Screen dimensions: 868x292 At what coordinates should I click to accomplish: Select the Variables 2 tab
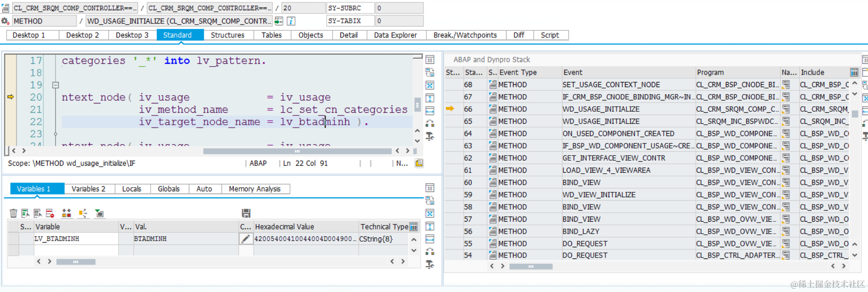[89, 189]
